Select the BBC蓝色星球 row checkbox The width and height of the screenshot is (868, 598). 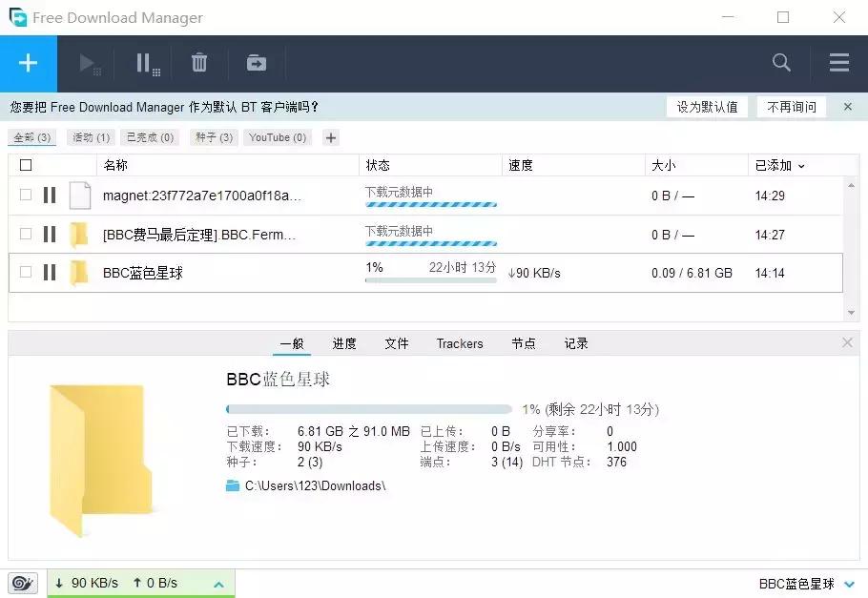point(26,273)
